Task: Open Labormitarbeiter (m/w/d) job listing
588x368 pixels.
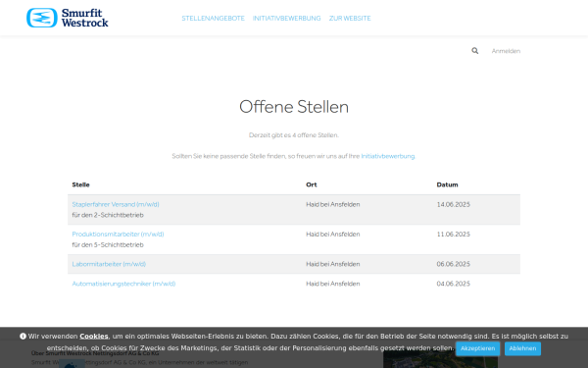Action: click(x=109, y=264)
